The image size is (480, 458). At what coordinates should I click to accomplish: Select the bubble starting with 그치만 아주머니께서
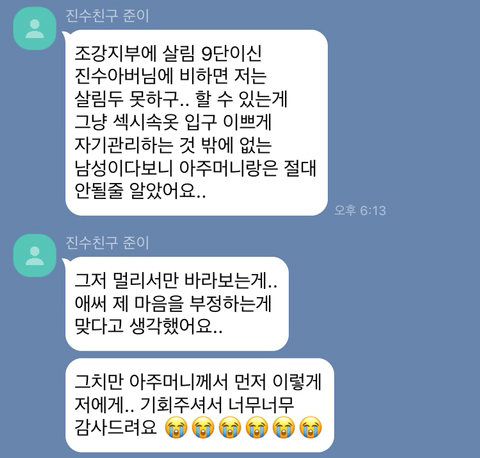pyautogui.click(x=199, y=405)
